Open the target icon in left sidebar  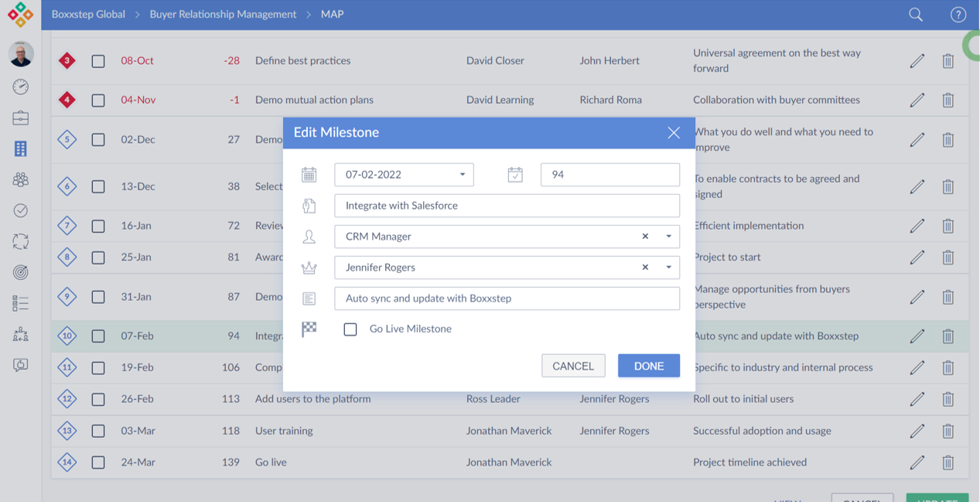coord(21,272)
